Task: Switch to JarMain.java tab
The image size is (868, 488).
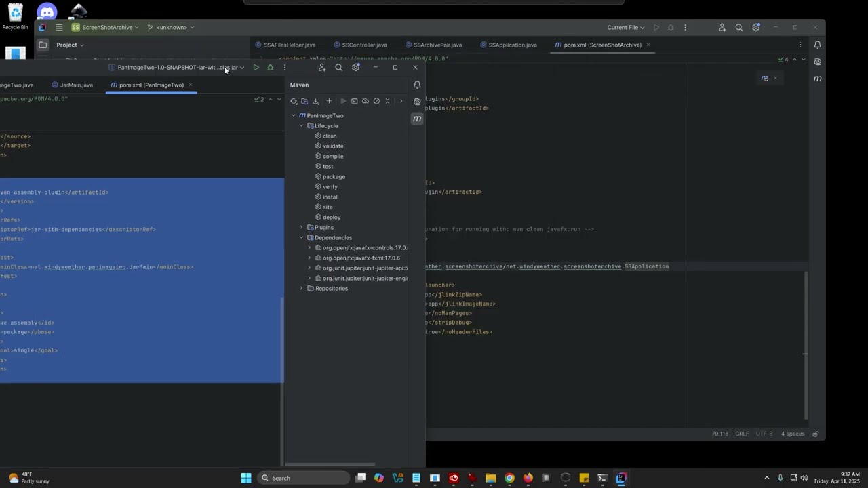Action: (73, 85)
